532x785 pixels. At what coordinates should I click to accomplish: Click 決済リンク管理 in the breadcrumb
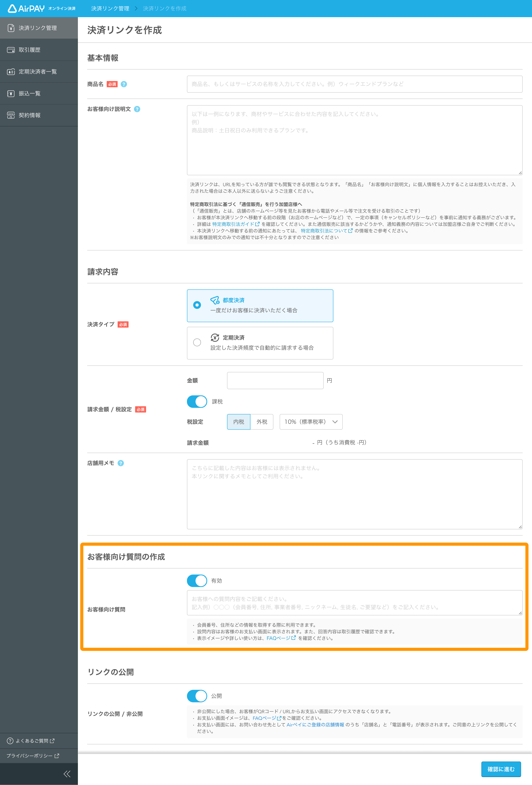pos(110,8)
